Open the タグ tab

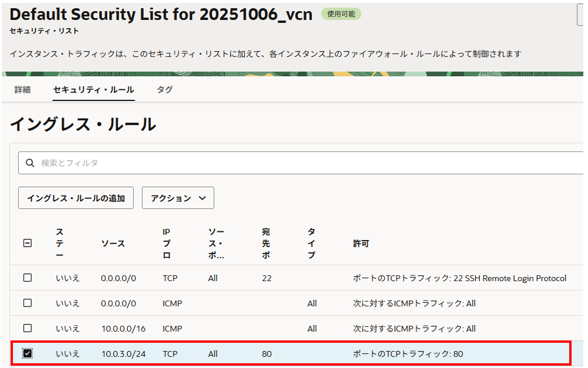pyautogui.click(x=164, y=90)
